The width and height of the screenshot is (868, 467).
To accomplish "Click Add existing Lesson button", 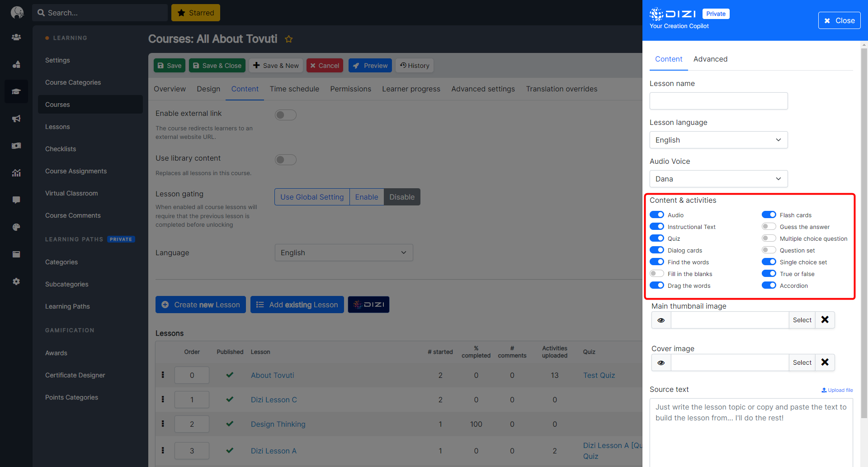I will tap(297, 305).
